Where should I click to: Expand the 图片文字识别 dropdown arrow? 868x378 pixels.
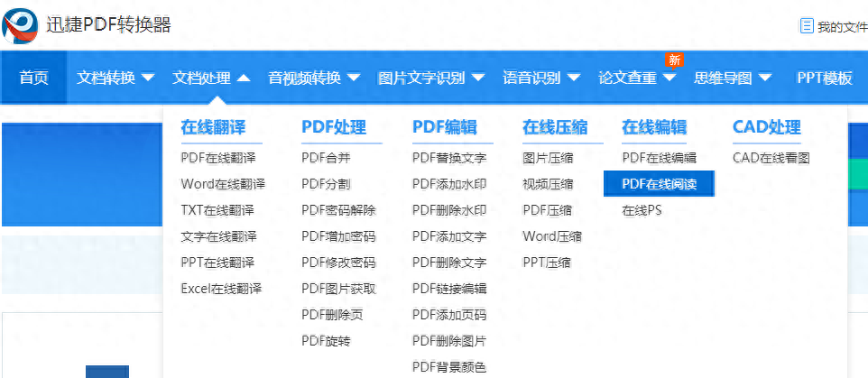(478, 78)
